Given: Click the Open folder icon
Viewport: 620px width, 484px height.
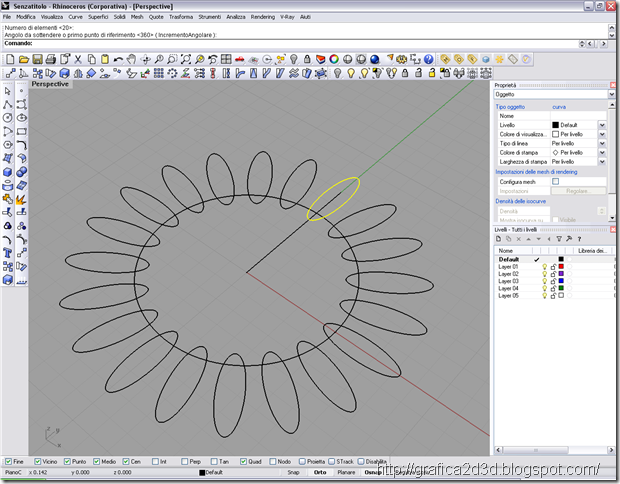Looking at the screenshot, I should tap(24, 59).
